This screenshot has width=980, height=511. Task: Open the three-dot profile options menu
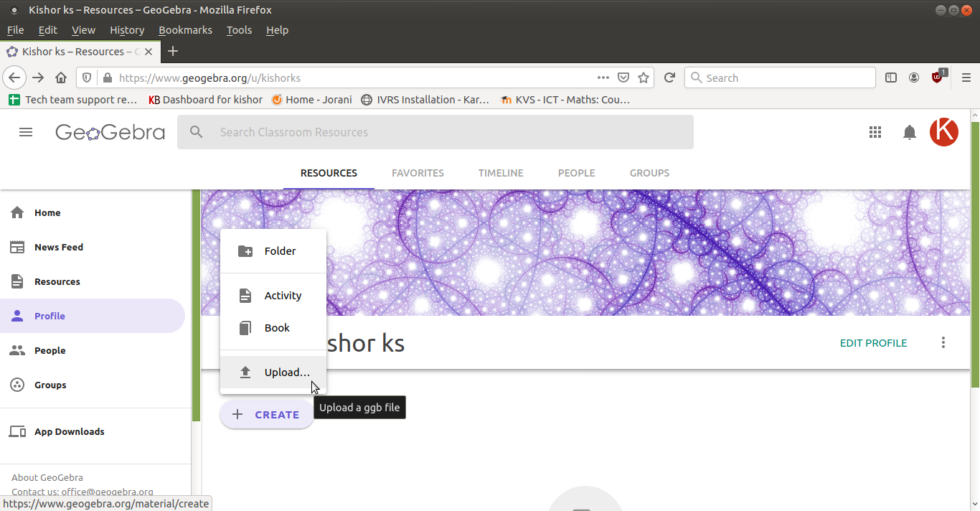[x=943, y=343]
